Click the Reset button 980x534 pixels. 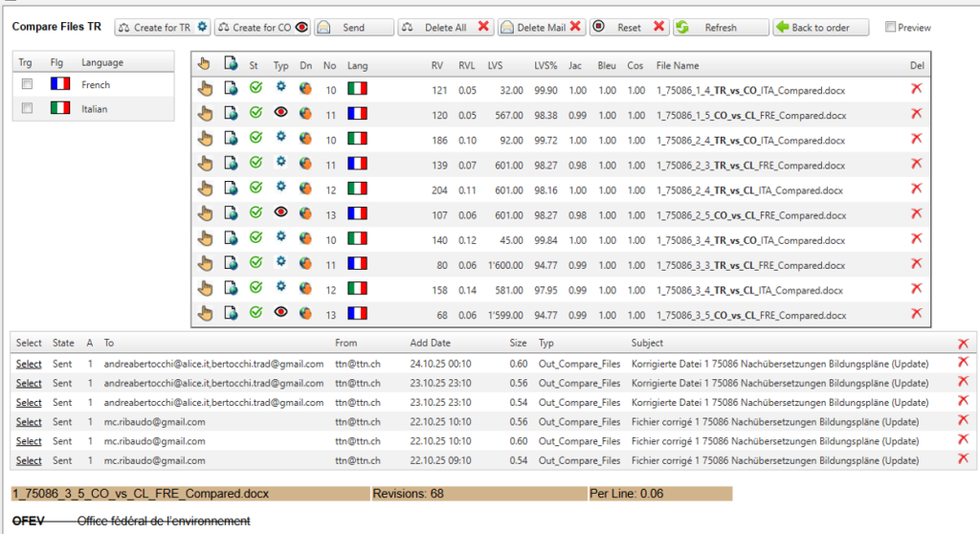pyautogui.click(x=628, y=28)
